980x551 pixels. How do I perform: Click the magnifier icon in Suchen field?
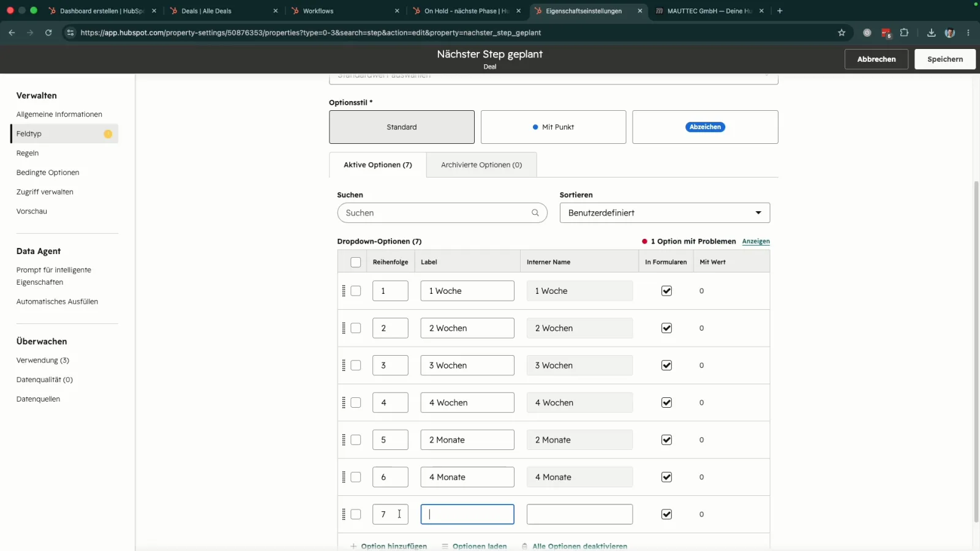[535, 212]
